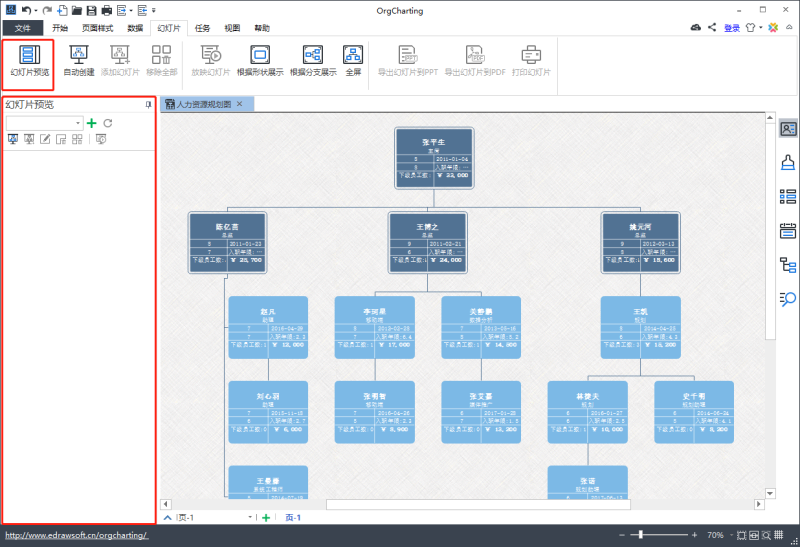
Task: Toggle the grid icon in status bar
Action: click(779, 535)
